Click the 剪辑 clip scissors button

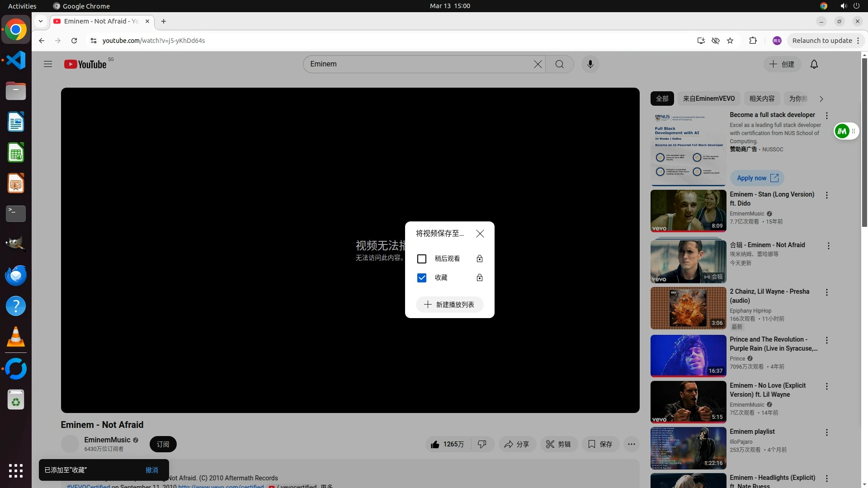click(558, 444)
